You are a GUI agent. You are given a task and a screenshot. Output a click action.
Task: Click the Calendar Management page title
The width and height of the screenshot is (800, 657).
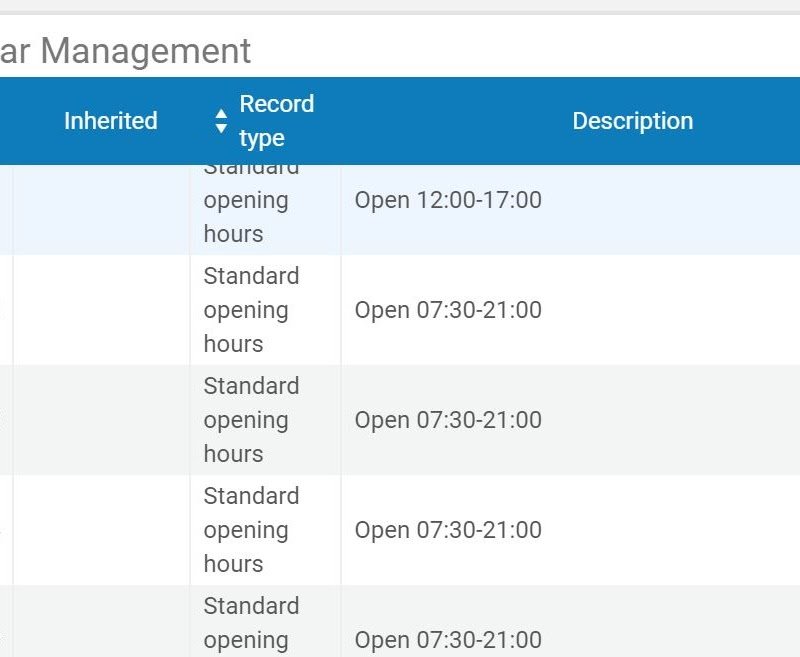(125, 50)
